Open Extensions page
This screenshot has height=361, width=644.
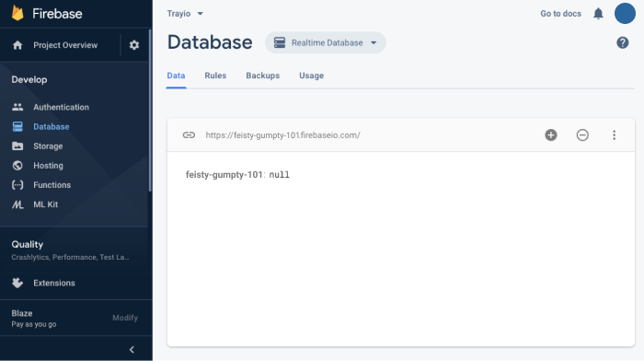[x=54, y=283]
